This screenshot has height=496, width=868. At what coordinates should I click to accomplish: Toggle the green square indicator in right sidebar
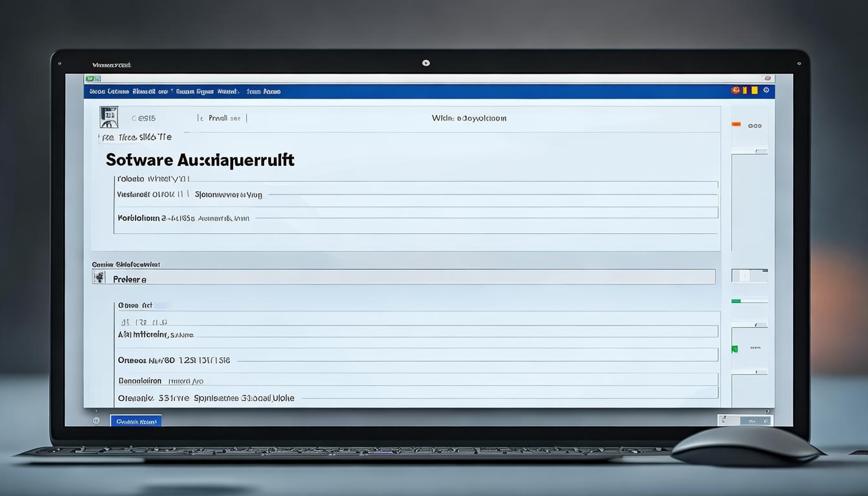coord(734,349)
